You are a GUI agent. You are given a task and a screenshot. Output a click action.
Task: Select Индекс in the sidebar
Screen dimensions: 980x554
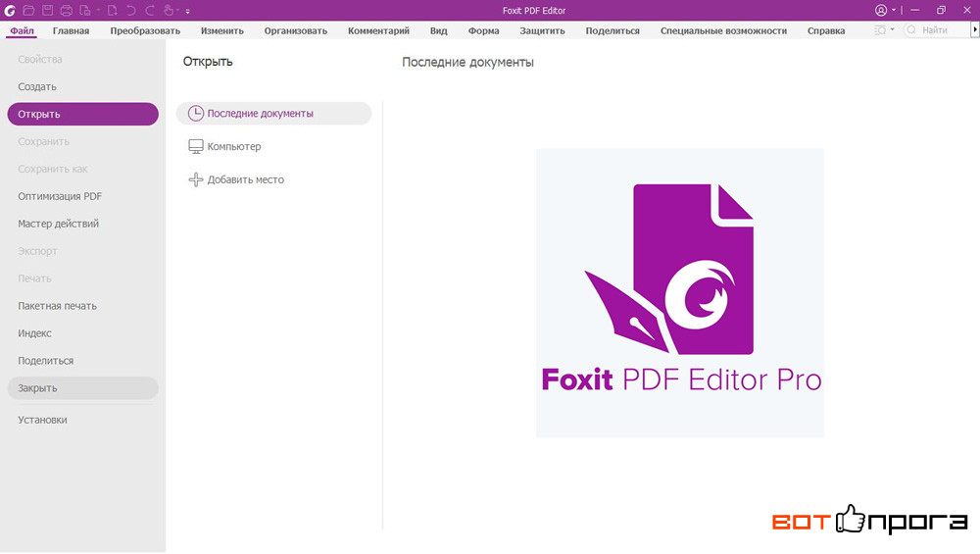coord(82,333)
